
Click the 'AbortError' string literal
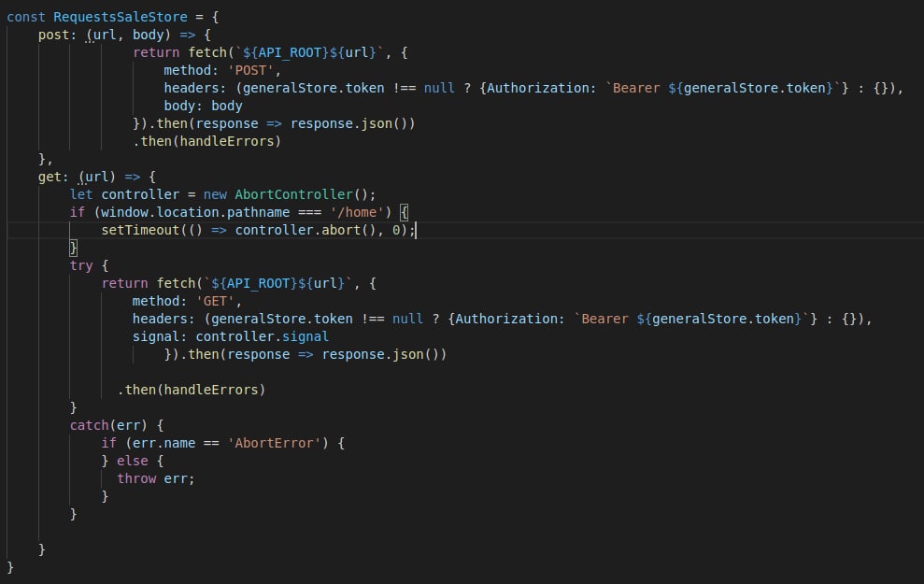[x=274, y=443]
